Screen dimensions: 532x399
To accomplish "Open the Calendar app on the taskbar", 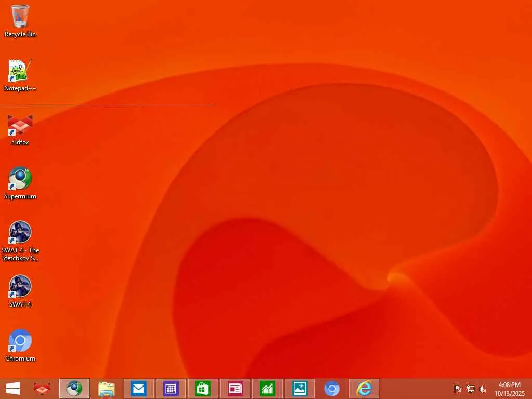I will 170,389.
